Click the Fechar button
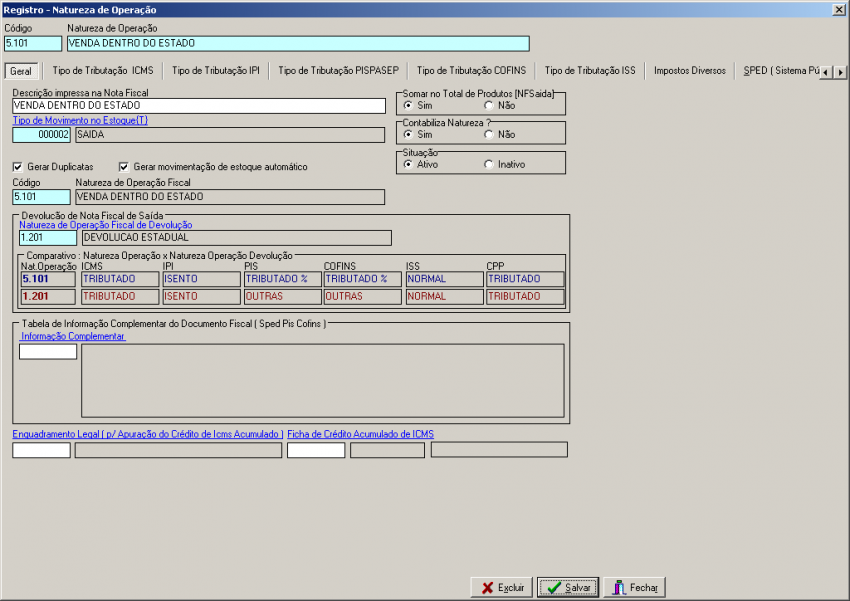This screenshot has width=850, height=601. point(634,587)
